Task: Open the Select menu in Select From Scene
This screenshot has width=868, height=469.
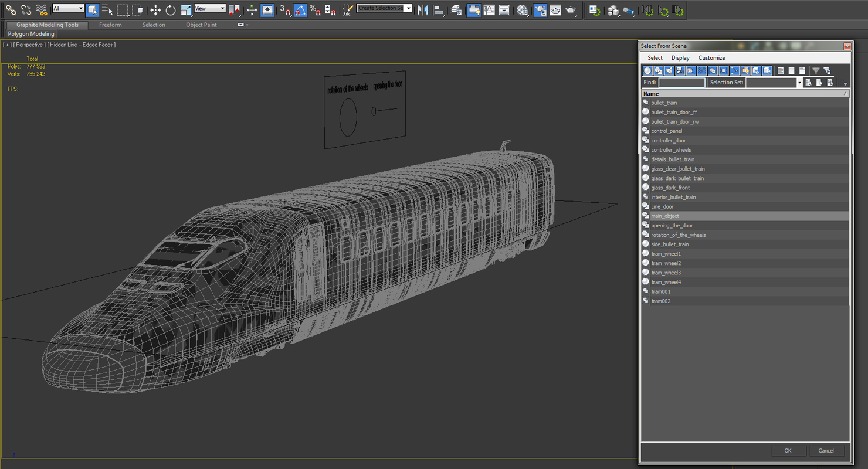Action: point(655,58)
